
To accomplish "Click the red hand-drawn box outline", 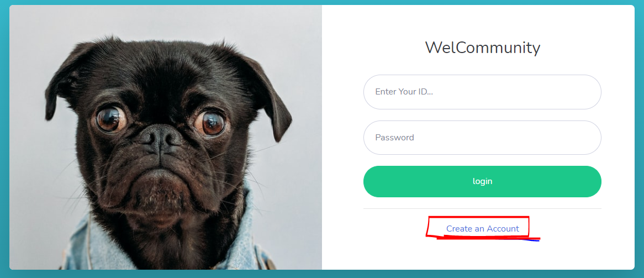I will [x=478, y=218].
